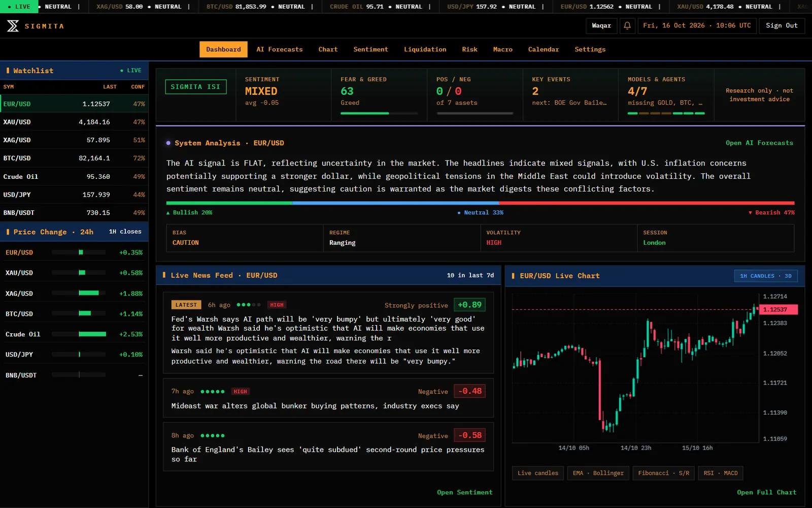This screenshot has height=508, width=812.
Task: Select USD/JPY in the Watchlist
Action: (x=74, y=195)
